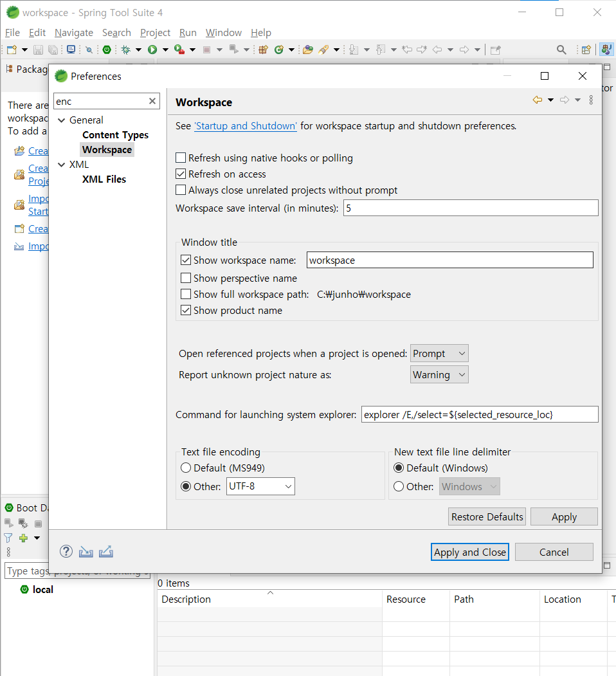Open the three-dot view menu in Workspace header

coord(591,100)
